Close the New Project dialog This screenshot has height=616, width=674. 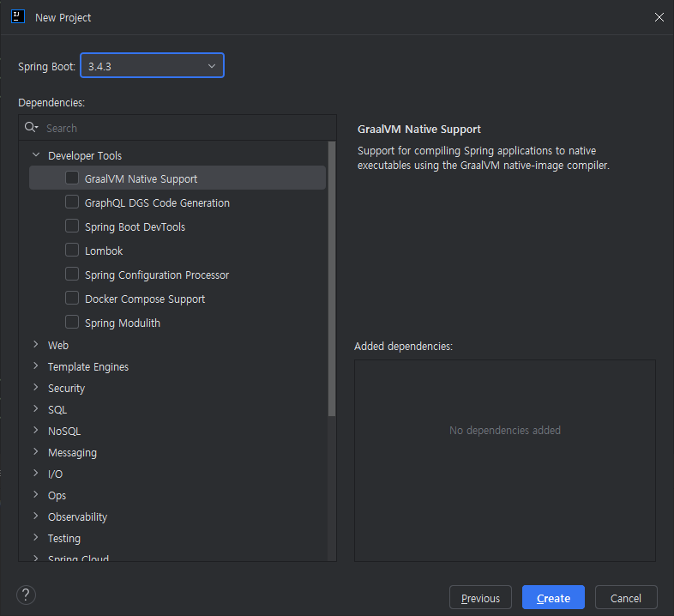(659, 17)
